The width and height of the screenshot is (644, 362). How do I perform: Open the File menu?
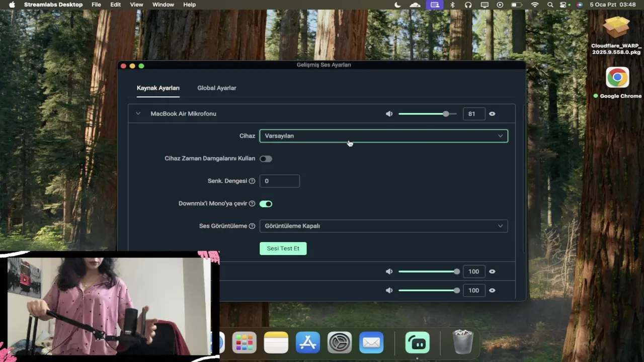pyautogui.click(x=96, y=5)
